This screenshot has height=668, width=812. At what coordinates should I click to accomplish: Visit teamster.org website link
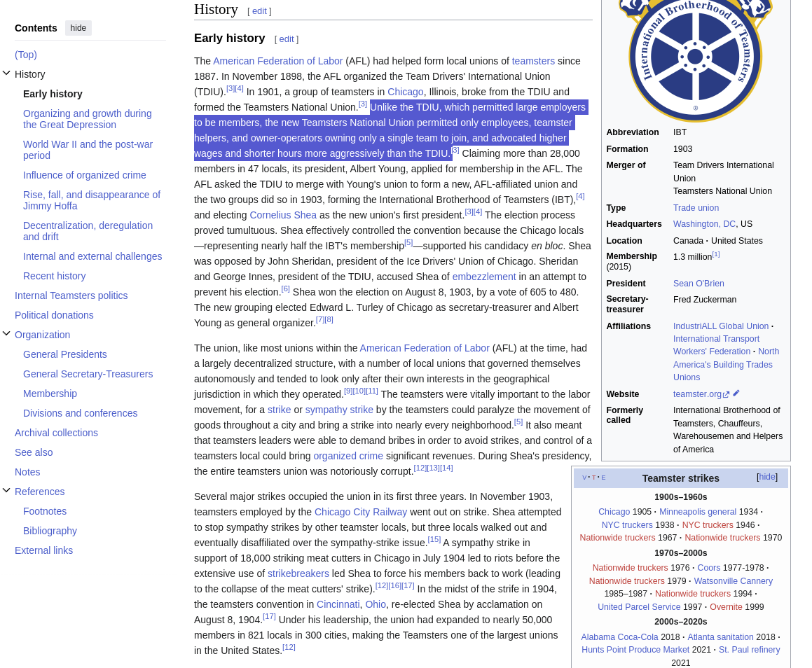(x=697, y=394)
